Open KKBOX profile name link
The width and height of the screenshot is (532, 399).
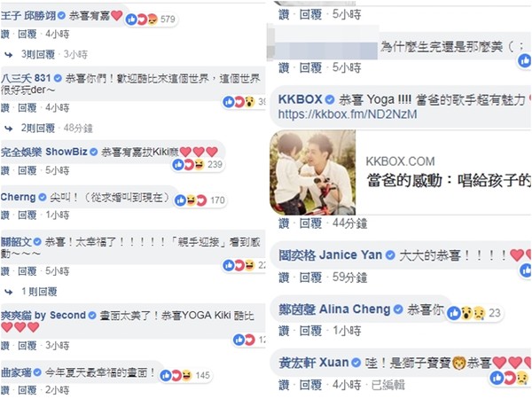[x=300, y=99]
